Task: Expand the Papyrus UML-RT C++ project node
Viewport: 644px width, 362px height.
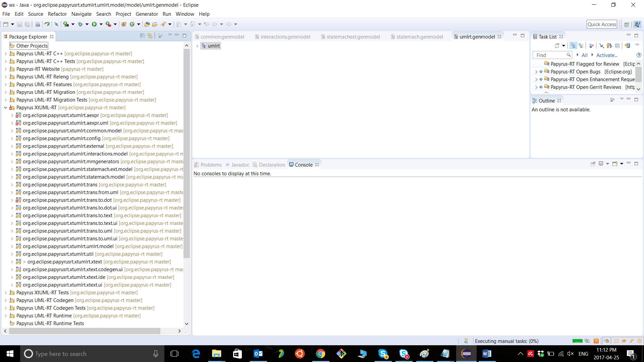Action: [x=6, y=54]
